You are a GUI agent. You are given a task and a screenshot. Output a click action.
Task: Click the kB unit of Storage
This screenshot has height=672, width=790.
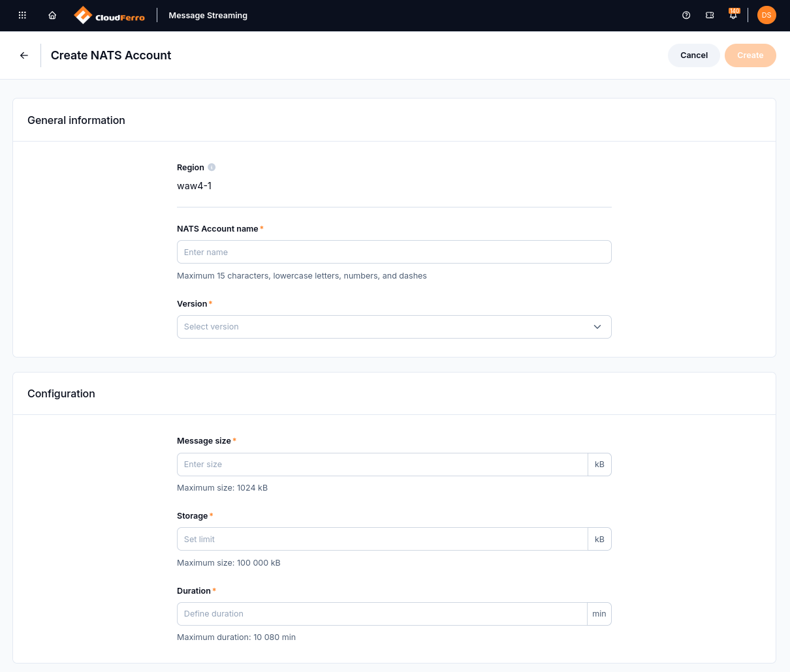click(x=599, y=539)
